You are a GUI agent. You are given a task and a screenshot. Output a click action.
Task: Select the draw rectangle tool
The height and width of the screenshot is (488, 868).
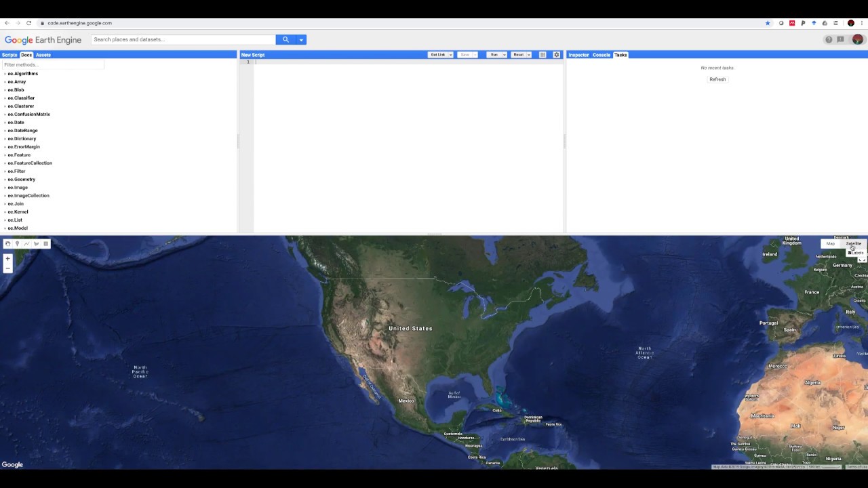click(46, 244)
